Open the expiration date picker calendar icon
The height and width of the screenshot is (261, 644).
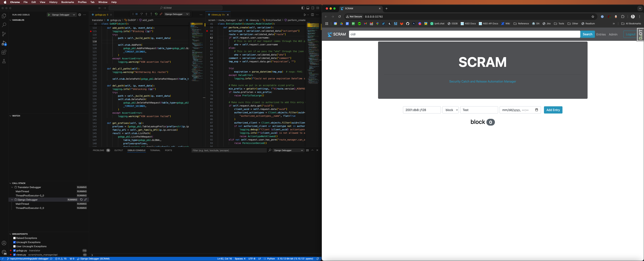[536, 110]
